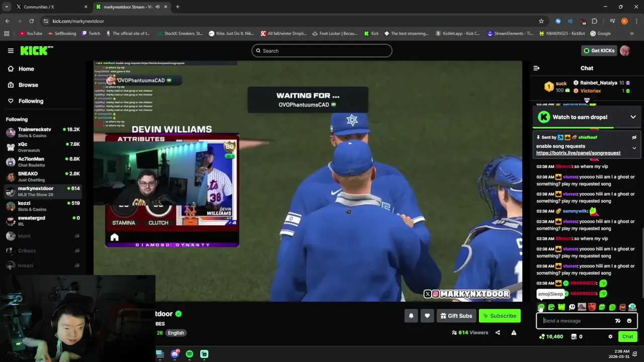644x362 pixels.
Task: Reload the page
Action: [x=31, y=21]
